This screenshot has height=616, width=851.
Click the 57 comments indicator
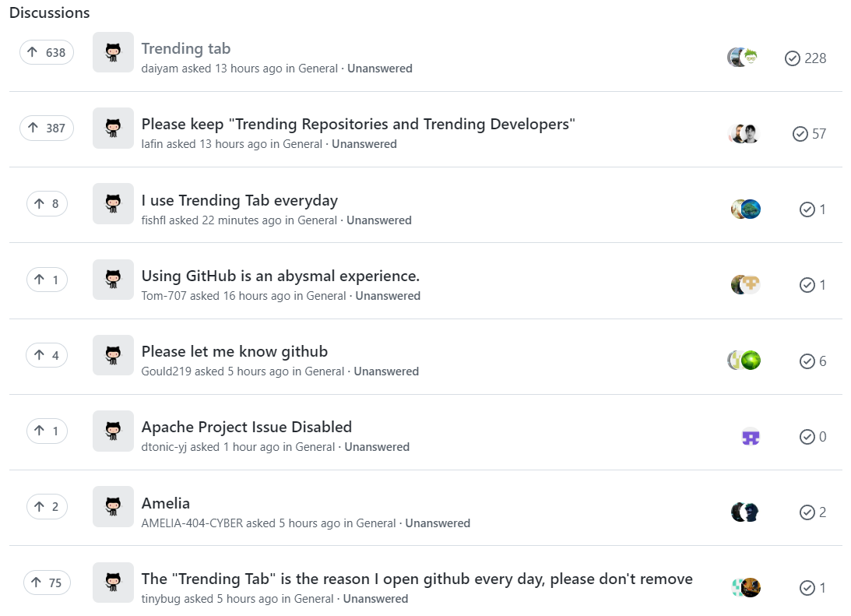pos(810,134)
